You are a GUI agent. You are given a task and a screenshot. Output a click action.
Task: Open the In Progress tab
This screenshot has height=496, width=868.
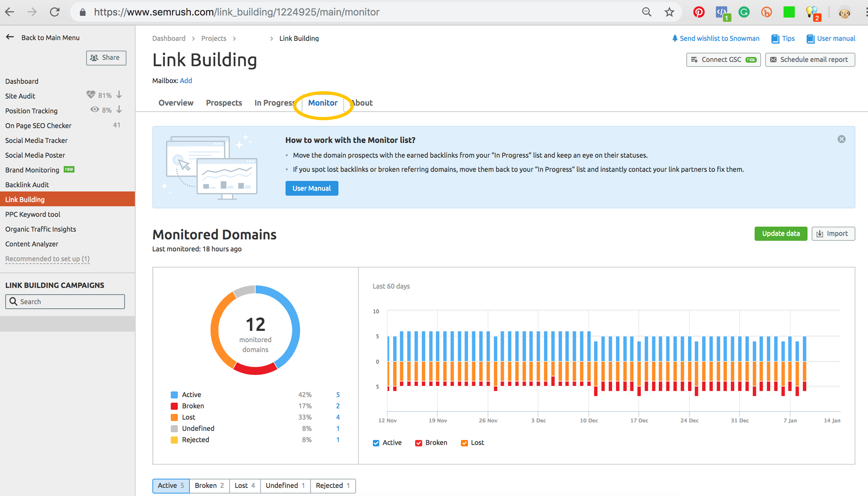[275, 103]
